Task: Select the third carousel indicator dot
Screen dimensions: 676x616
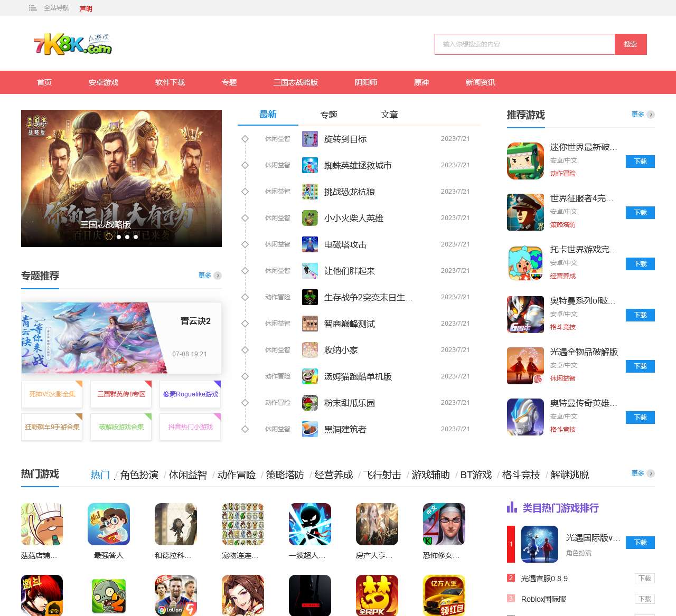Action: (x=127, y=237)
